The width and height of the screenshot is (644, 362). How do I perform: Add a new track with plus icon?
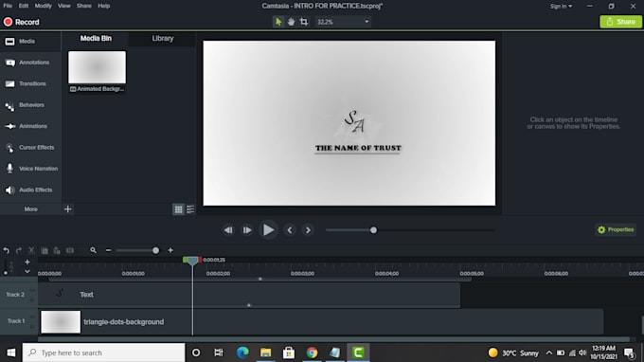(x=27, y=262)
